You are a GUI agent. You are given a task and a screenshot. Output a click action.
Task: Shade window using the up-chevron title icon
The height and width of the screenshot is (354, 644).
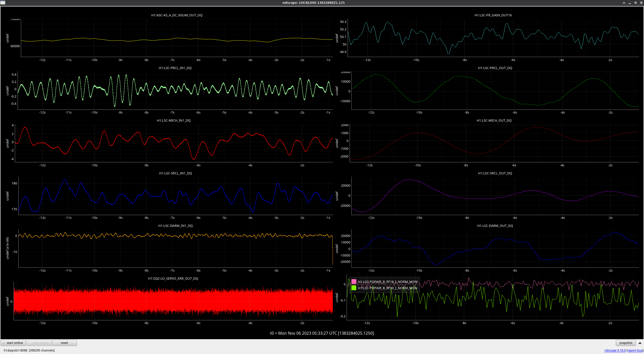click(x=624, y=3)
